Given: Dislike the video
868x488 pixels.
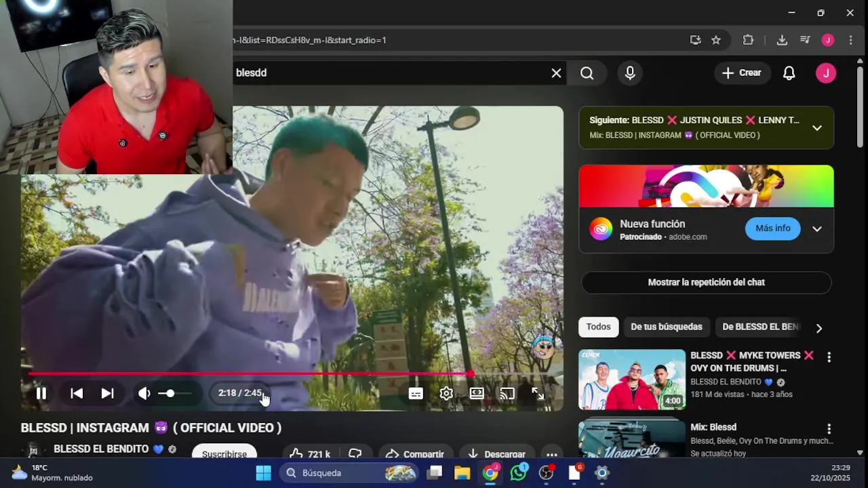Looking at the screenshot, I should [x=355, y=453].
